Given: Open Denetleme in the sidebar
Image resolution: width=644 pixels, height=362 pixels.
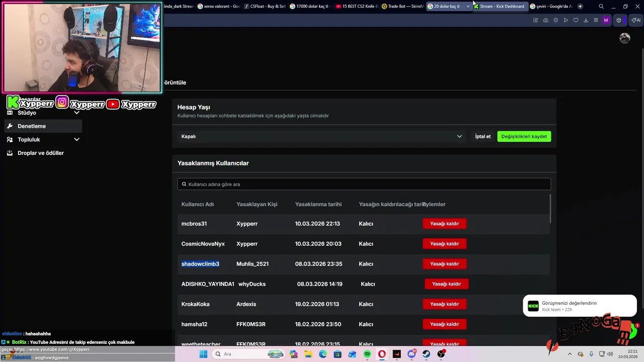Looking at the screenshot, I should 43,126.
